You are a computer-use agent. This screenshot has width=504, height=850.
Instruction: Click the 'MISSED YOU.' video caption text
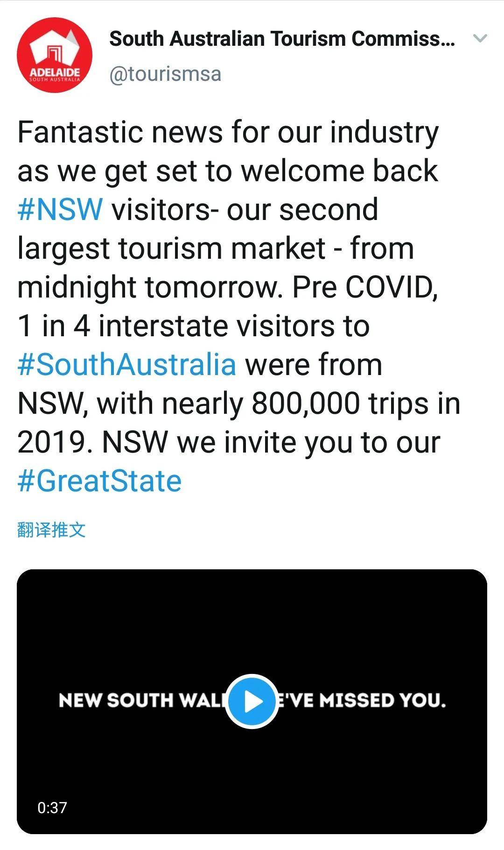click(x=383, y=701)
